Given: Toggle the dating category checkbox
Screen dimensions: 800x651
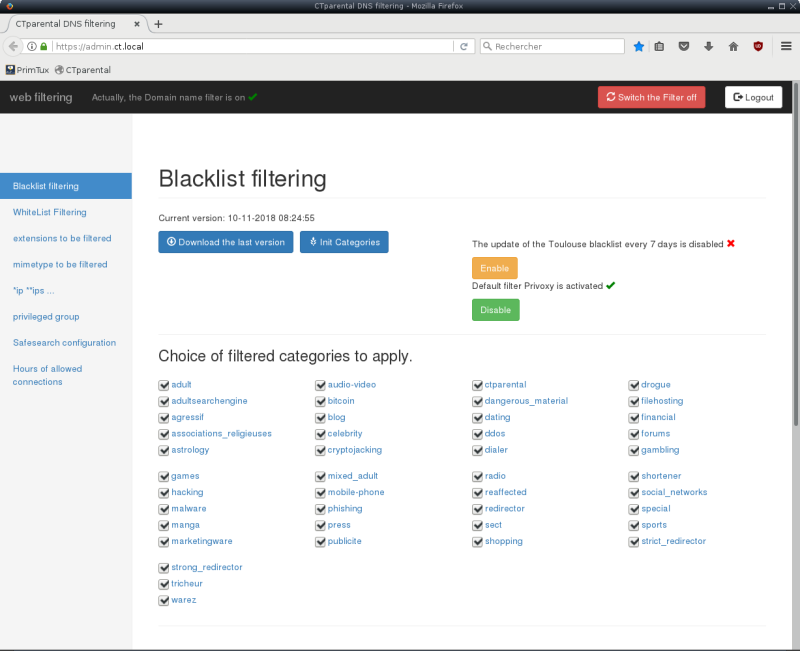Looking at the screenshot, I should [x=478, y=418].
